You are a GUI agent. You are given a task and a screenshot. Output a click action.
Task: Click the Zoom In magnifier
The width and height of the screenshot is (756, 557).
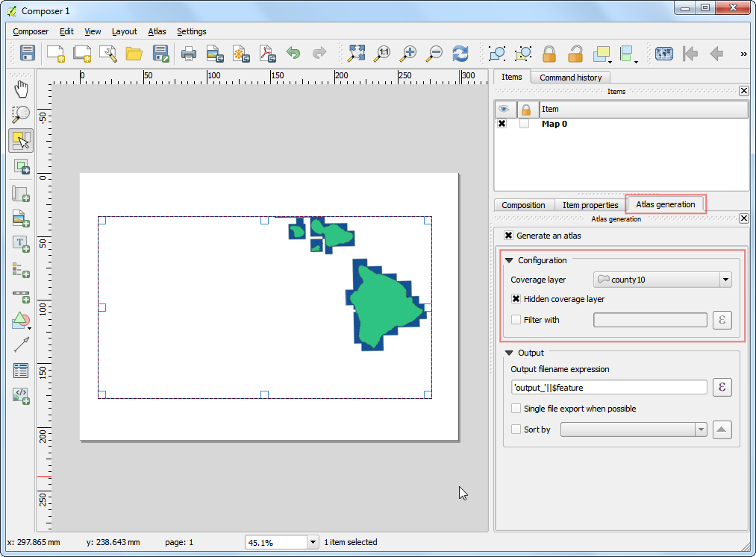[408, 53]
